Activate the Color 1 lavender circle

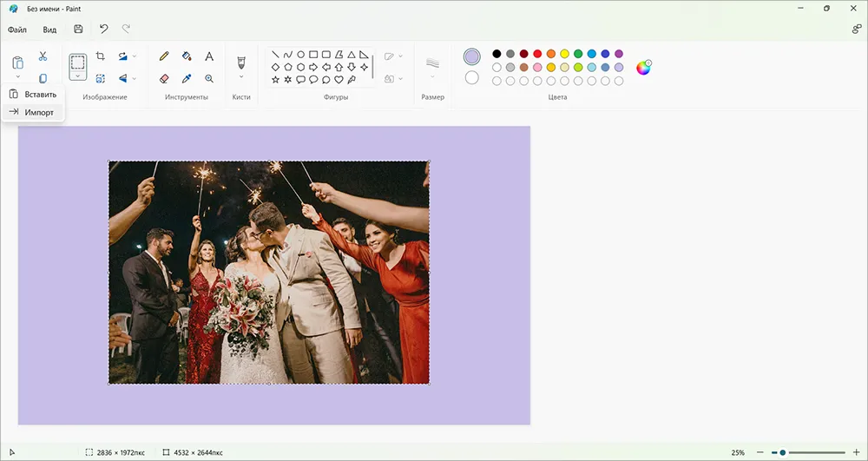click(x=471, y=56)
